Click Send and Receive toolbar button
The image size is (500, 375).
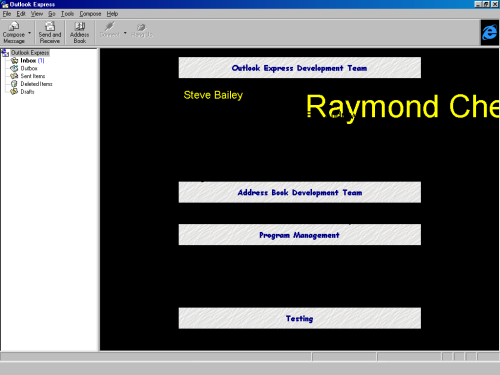pos(50,32)
